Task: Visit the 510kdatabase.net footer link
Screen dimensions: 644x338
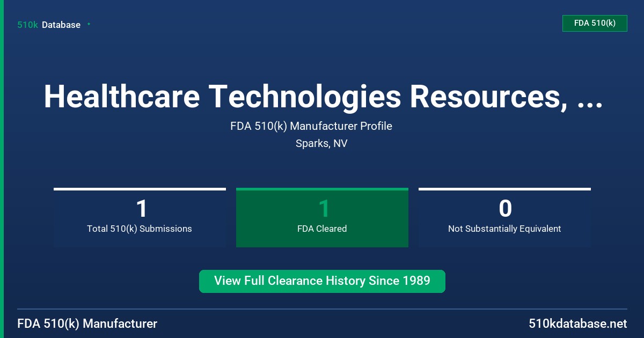Action: point(577,324)
